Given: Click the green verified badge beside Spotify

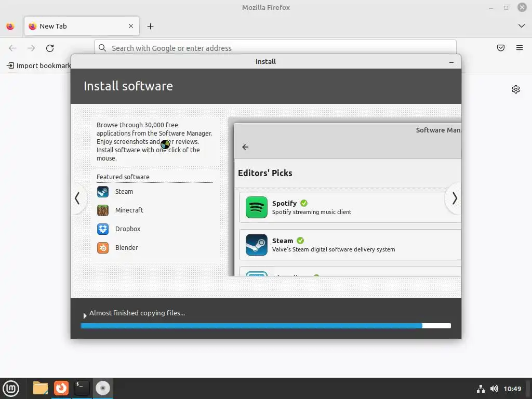Looking at the screenshot, I should click(x=304, y=203).
